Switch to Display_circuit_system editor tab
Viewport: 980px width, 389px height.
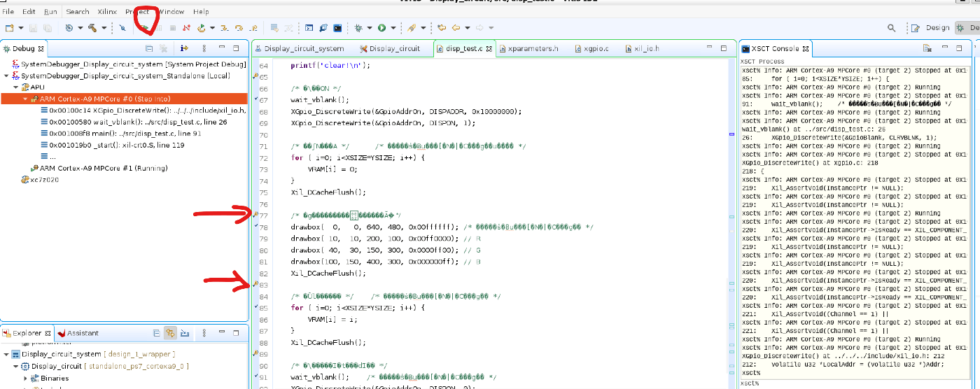coord(300,48)
